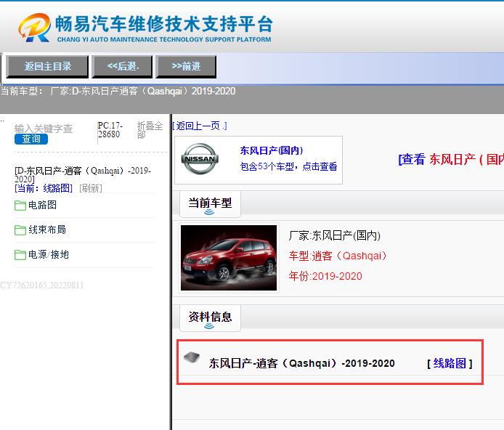Click the blue 查询 search button
Image resolution: width=504 pixels, height=430 pixels.
pos(31,139)
